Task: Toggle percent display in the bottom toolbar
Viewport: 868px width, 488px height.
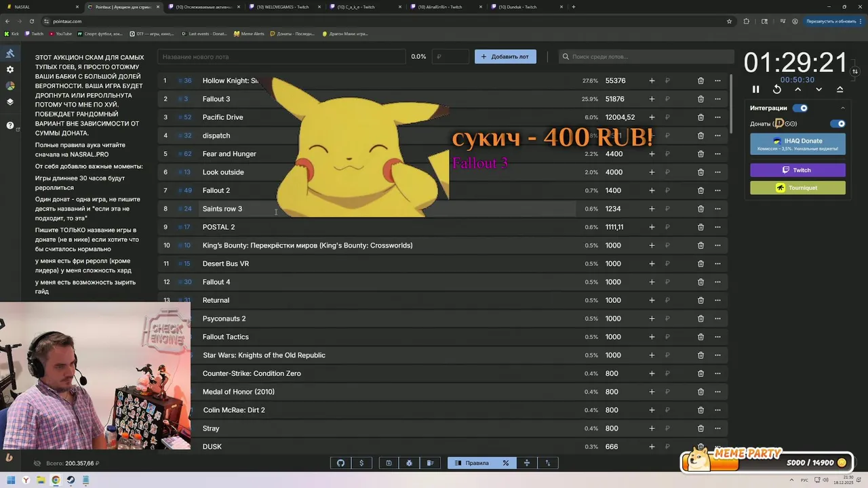Action: point(506,463)
